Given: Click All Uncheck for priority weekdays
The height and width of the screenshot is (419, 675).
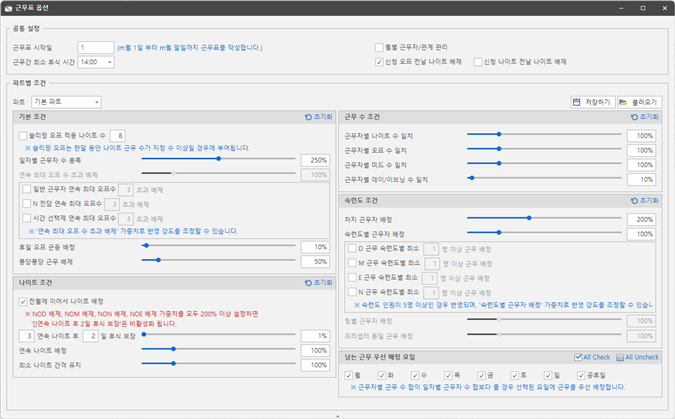Looking at the screenshot, I should (636, 357).
